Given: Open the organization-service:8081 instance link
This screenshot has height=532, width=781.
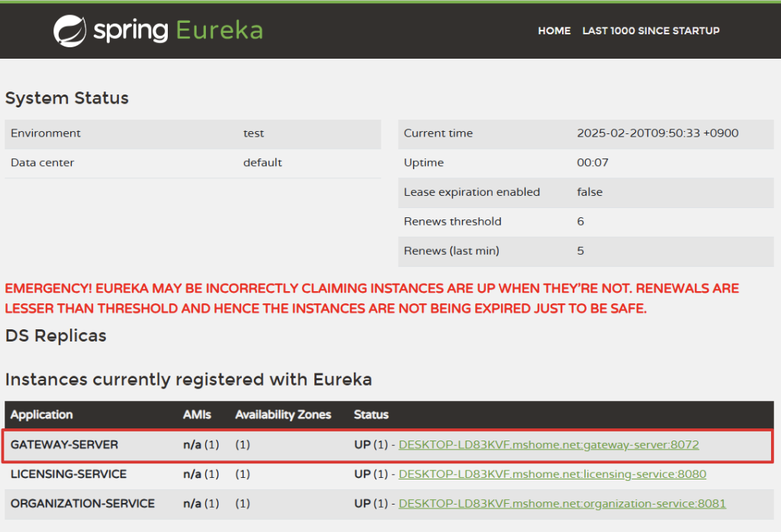Looking at the screenshot, I should 562,504.
